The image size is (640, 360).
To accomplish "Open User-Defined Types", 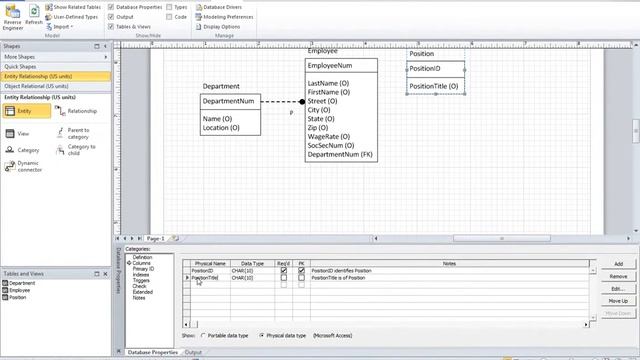I will pos(72,17).
